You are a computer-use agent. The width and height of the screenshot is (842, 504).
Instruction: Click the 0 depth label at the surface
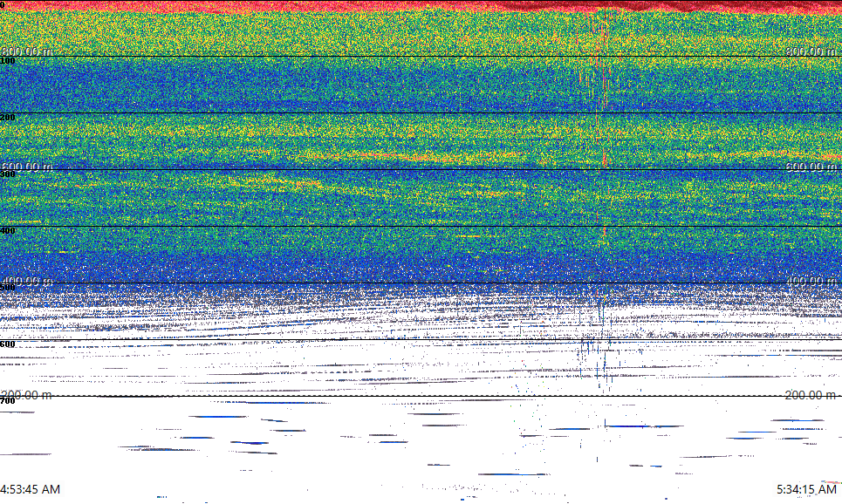2,4
